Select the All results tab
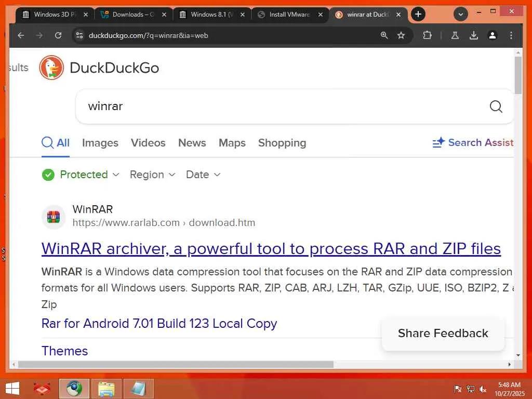This screenshot has width=532, height=399. [56, 143]
